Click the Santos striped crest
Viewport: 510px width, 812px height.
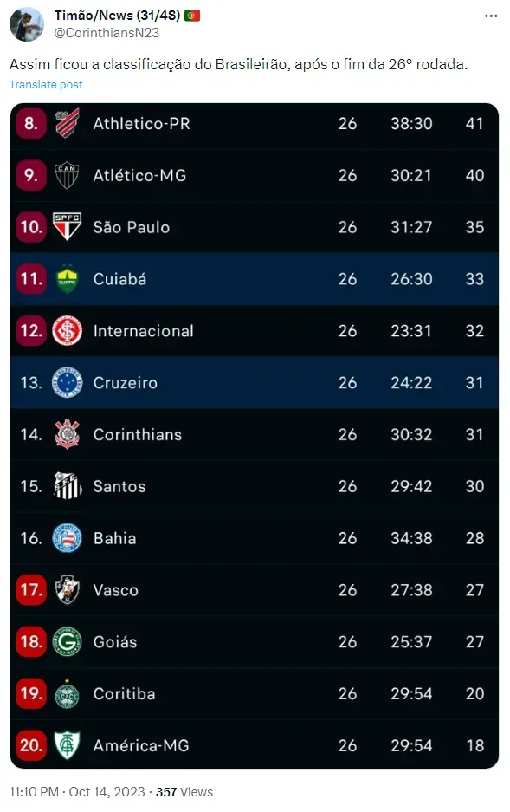tap(68, 486)
